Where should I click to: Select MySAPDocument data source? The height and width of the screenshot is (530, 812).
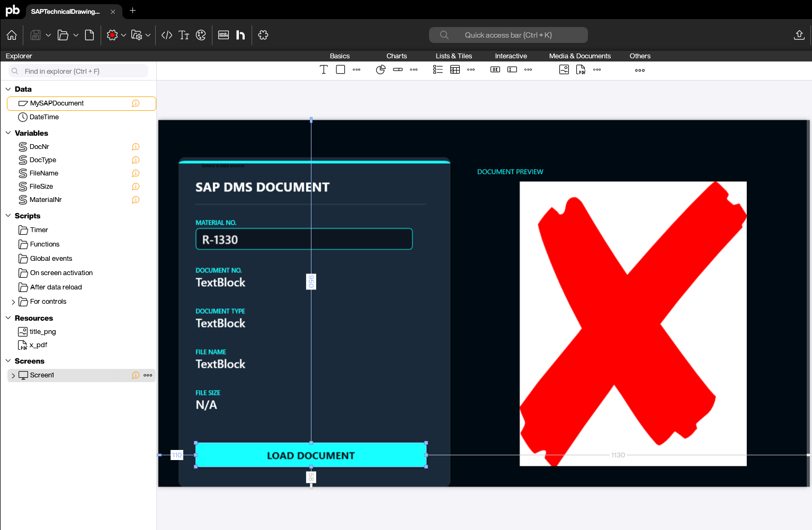[x=82, y=103]
